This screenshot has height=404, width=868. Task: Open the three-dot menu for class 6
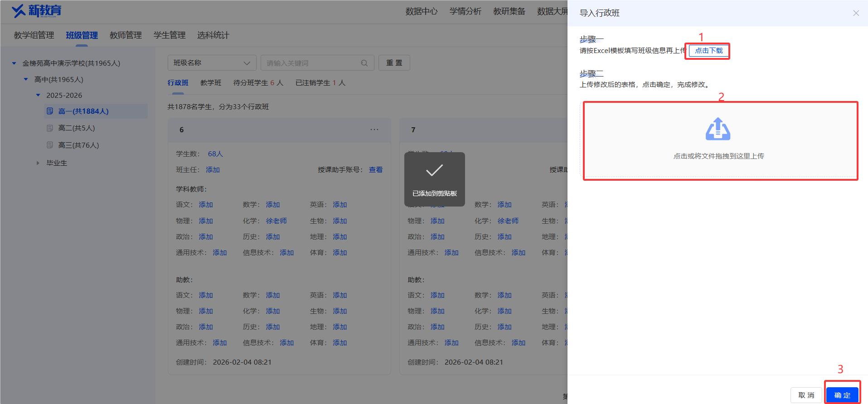[x=374, y=130]
